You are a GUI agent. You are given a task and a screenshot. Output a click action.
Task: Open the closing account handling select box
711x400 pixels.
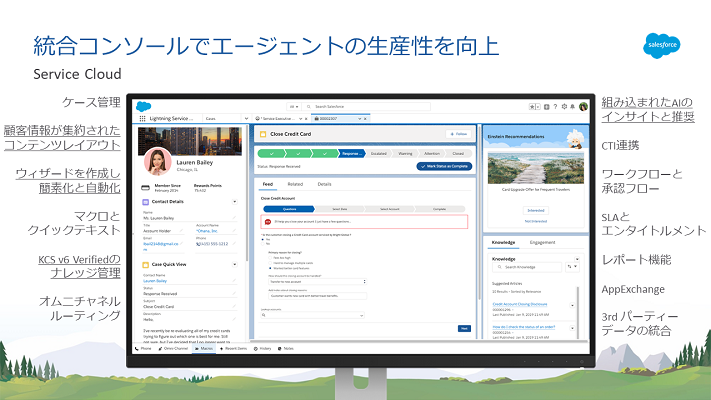coord(317,282)
